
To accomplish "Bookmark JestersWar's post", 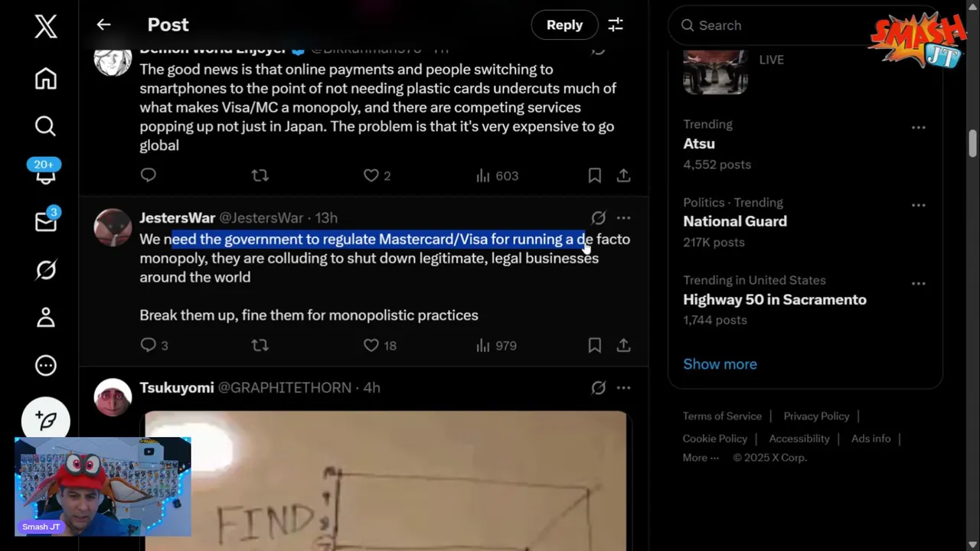I will 594,346.
